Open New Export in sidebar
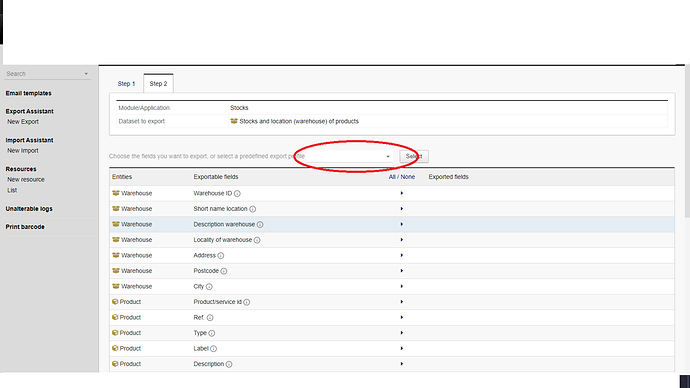Image resolution: width=690 pixels, height=388 pixels. point(23,122)
